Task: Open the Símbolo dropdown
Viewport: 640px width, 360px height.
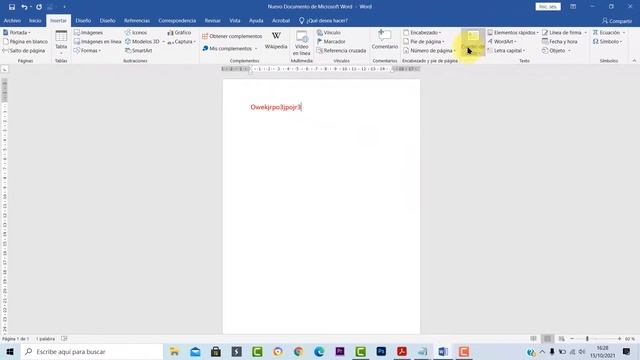Action: tap(607, 42)
